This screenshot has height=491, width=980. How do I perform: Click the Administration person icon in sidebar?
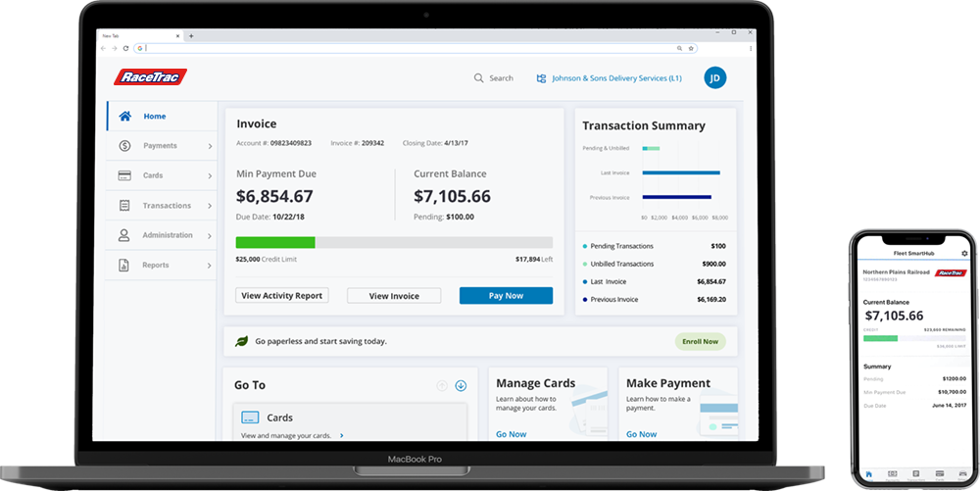124,235
